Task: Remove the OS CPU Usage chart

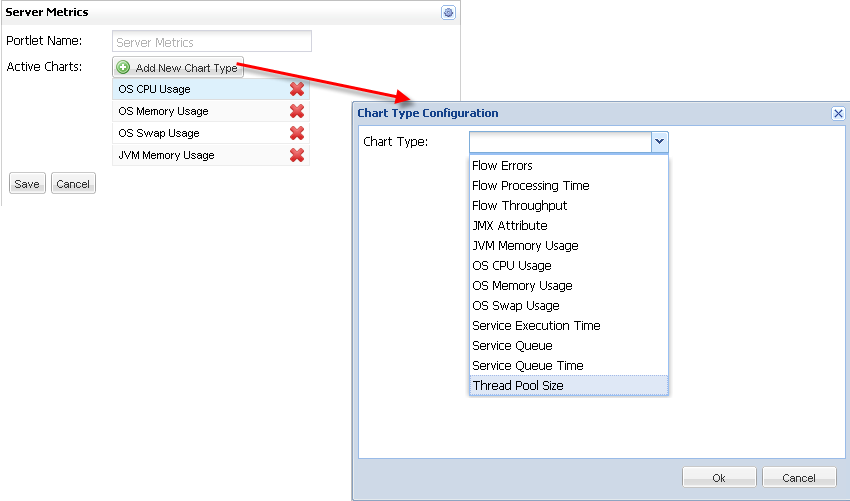Action: pyautogui.click(x=297, y=89)
